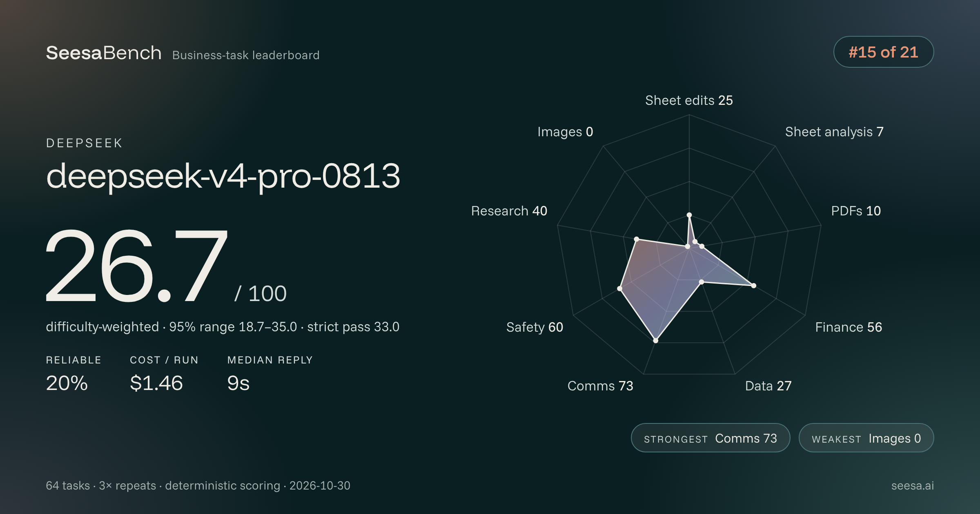Click the Business-task leaderboard subtitle
The image size is (980, 514).
(246, 55)
